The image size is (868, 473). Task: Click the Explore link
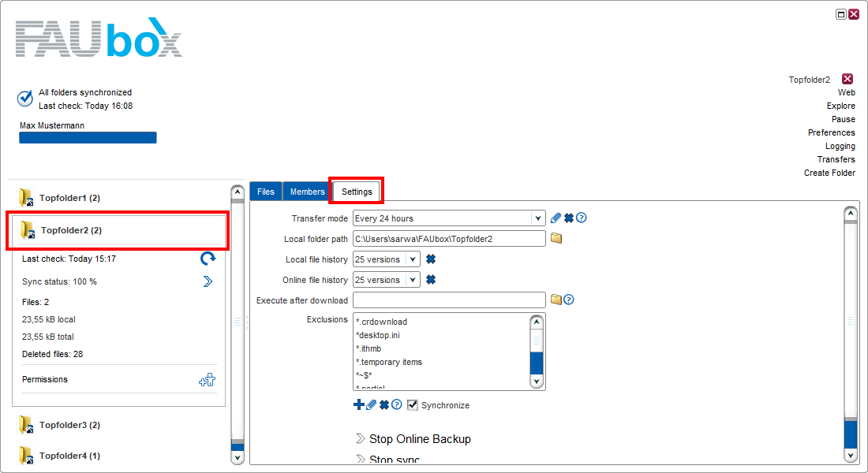(841, 106)
